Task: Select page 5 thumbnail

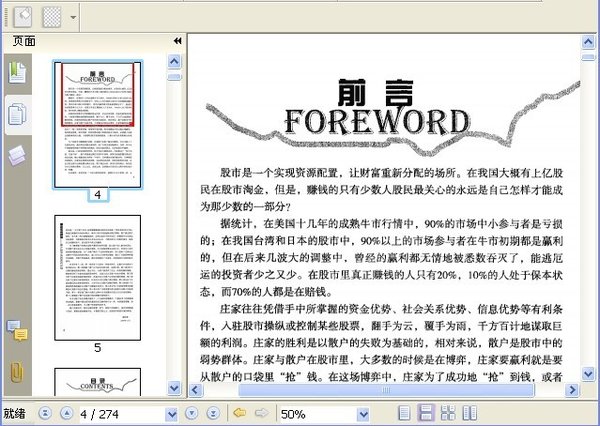Action: pyautogui.click(x=98, y=277)
